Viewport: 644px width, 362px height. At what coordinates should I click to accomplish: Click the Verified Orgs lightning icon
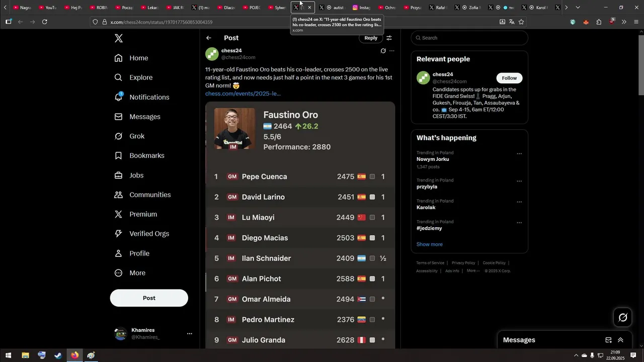pos(119,234)
